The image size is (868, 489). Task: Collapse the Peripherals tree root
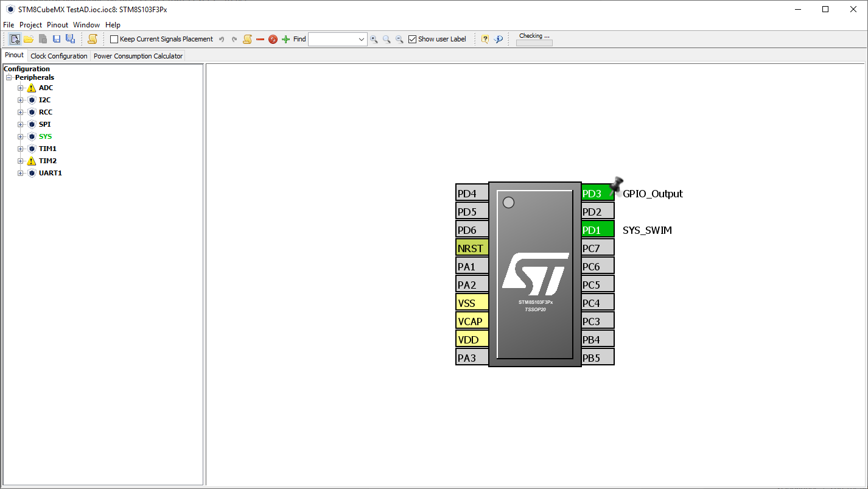[x=9, y=77]
